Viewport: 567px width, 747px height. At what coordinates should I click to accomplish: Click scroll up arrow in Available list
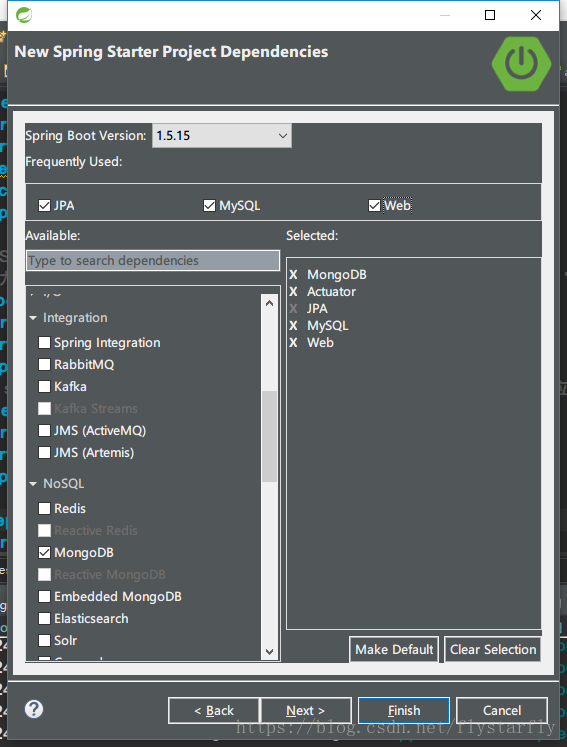pos(269,303)
